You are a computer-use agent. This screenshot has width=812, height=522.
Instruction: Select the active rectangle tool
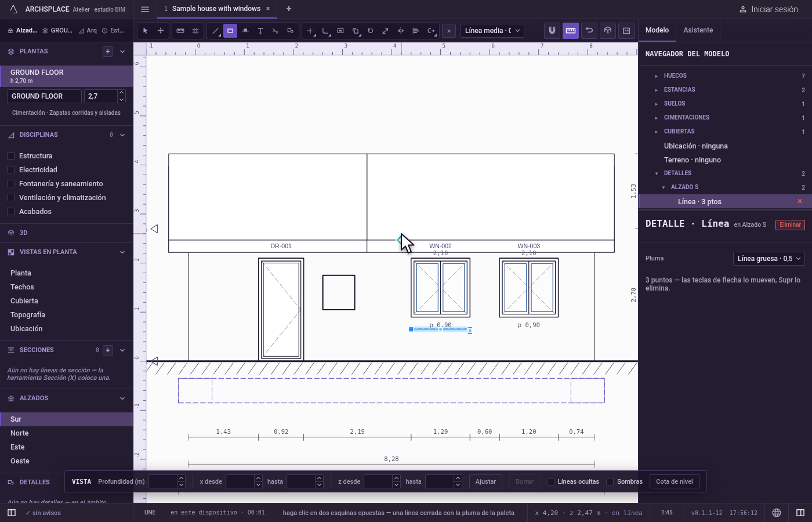[x=230, y=31]
